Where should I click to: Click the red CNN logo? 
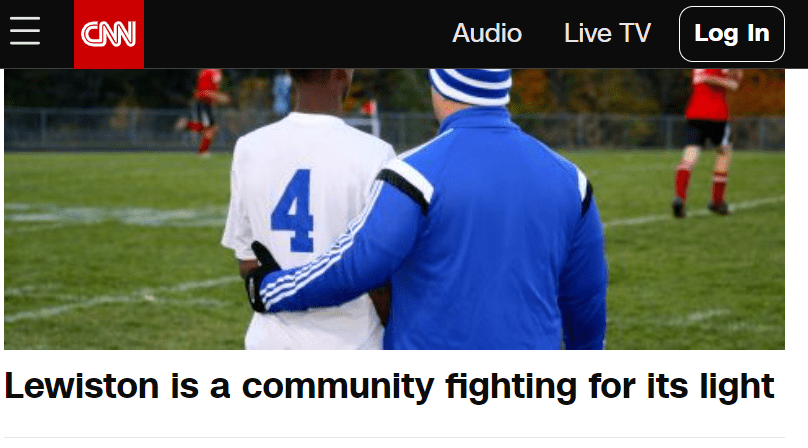pos(109,34)
